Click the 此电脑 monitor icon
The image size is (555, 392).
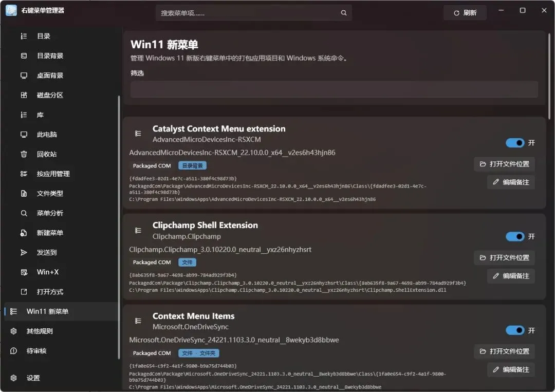click(x=24, y=135)
